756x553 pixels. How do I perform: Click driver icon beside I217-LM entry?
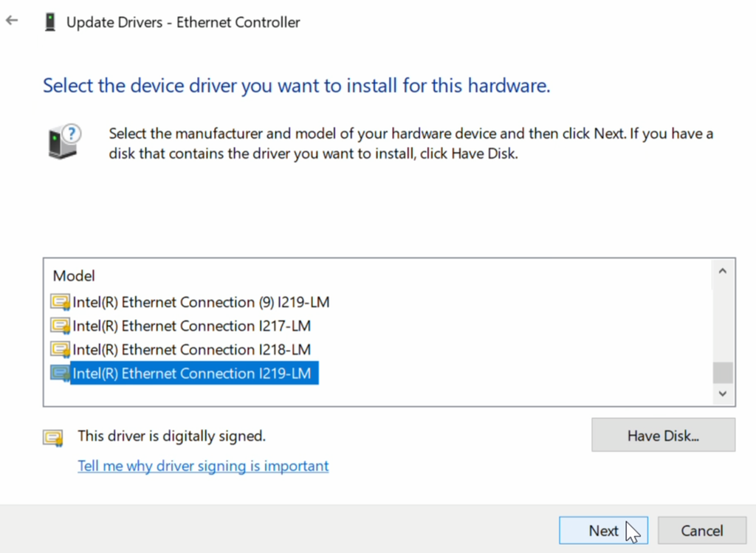coord(61,326)
